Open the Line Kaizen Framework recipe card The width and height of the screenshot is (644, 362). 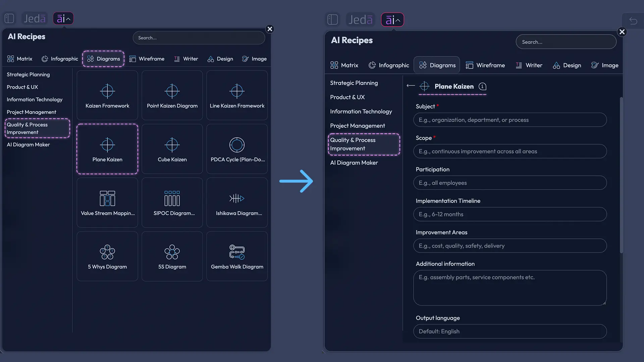coord(237,95)
